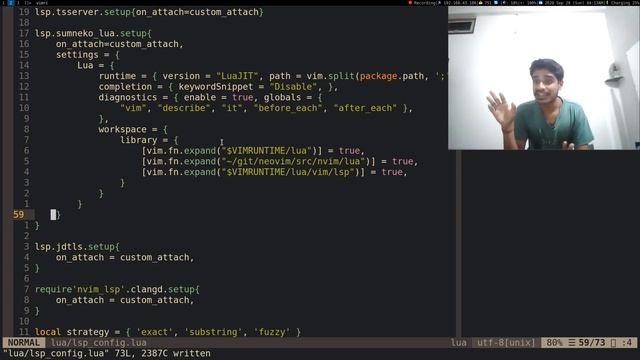Switch to workspace 2 in top bar
The height and width of the screenshot is (360, 640).
[11, 2]
